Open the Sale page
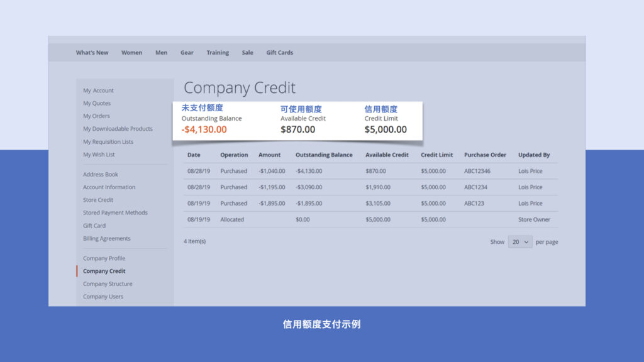This screenshot has height=362, width=644. tap(247, 53)
